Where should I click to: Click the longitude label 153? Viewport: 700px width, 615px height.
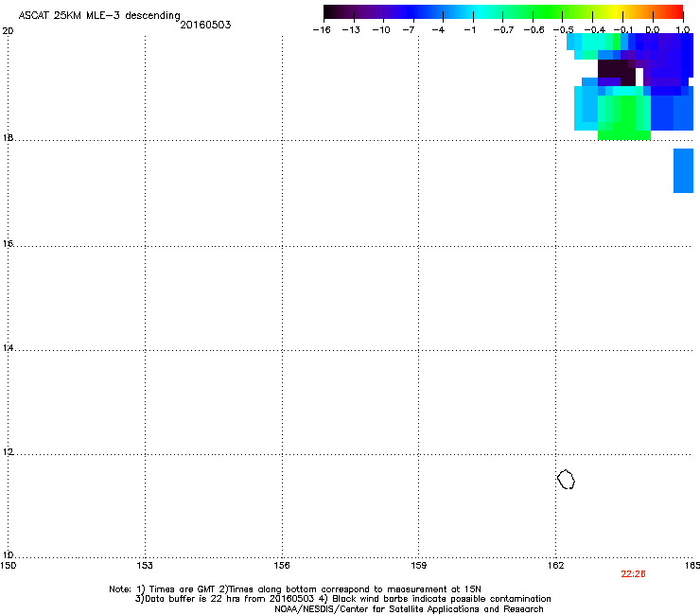tap(145, 566)
